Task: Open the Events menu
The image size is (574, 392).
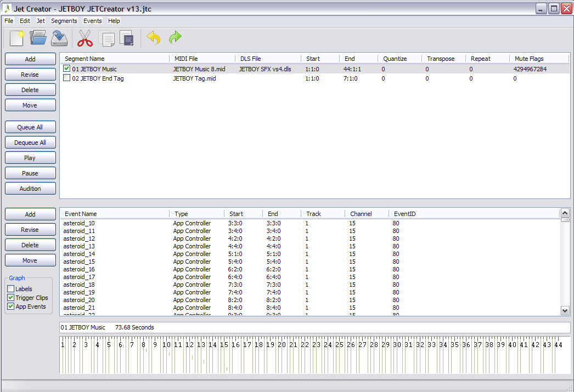Action: pos(92,21)
